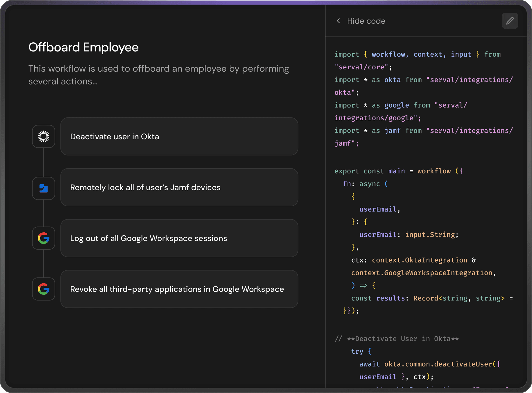Screen dimensions: 532x393
Task: Click the Offboard Employee title
Action: pyautogui.click(x=83, y=47)
